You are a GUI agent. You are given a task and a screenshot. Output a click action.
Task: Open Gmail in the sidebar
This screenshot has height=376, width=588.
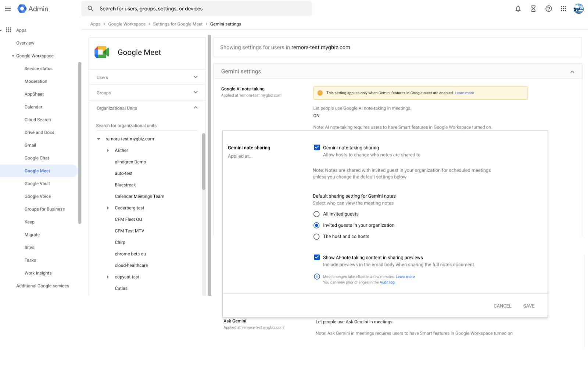[30, 145]
